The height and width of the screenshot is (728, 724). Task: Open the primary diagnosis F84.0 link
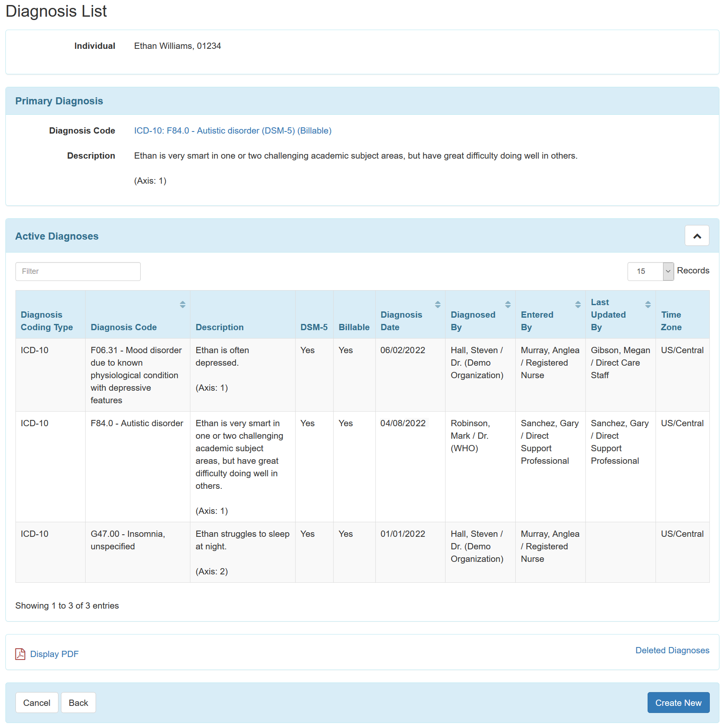coord(233,131)
